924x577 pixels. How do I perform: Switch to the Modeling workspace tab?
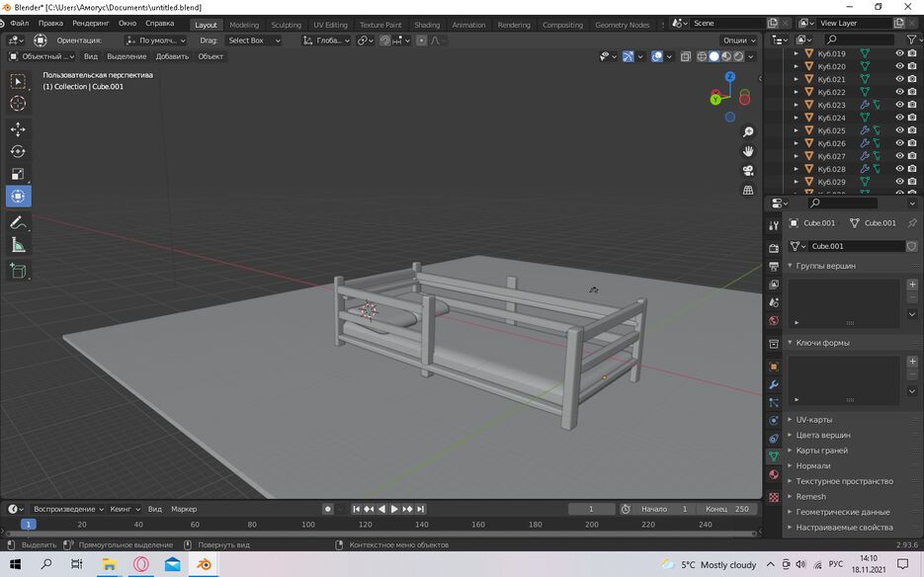tap(244, 25)
